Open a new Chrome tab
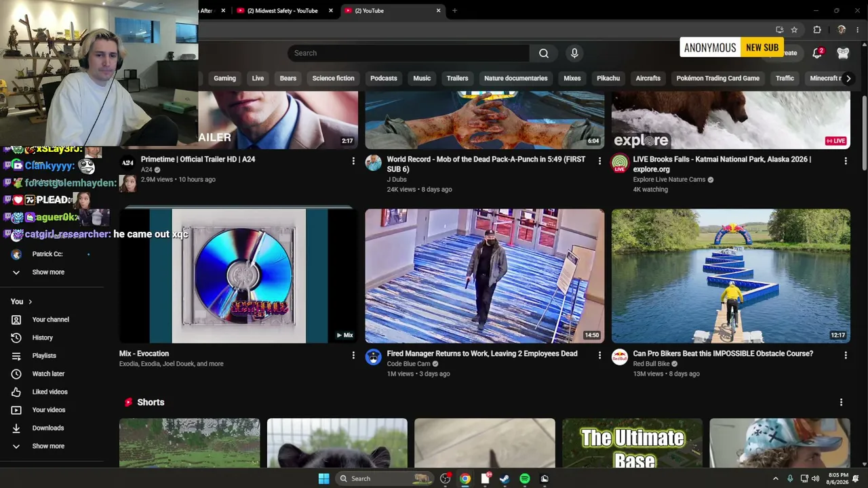Screen dimensions: 868x488 [454, 11]
